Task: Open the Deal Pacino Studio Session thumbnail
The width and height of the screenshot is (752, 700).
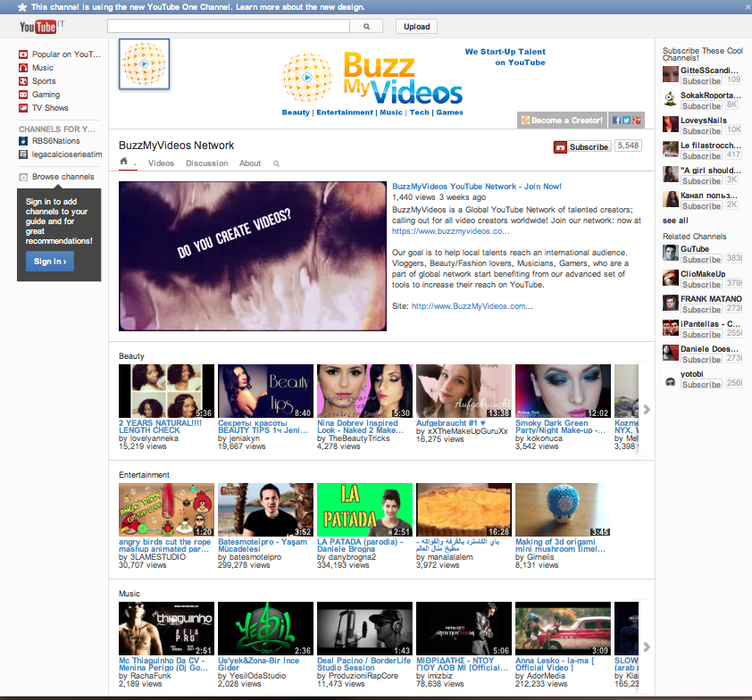Action: pyautogui.click(x=364, y=629)
